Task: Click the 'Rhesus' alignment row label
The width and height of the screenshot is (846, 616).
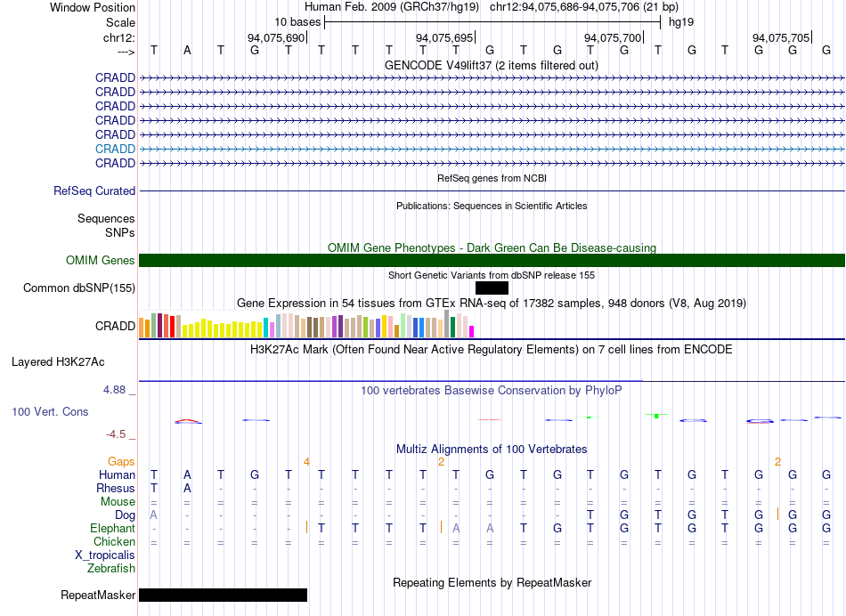Action: click(x=116, y=488)
